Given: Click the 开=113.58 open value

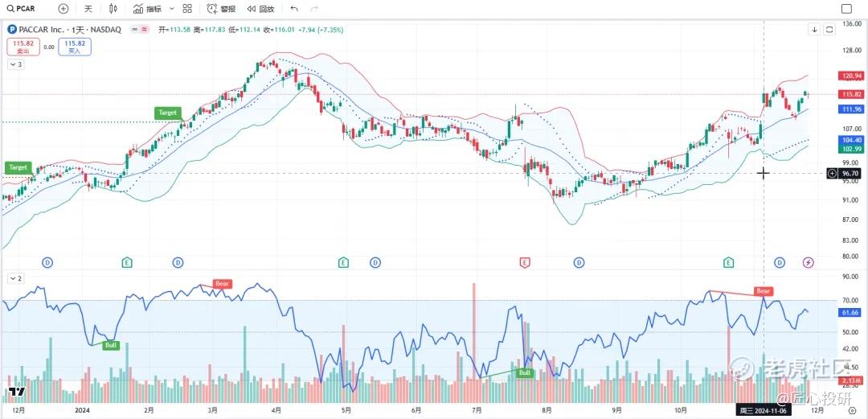Looking at the screenshot, I should [175, 30].
